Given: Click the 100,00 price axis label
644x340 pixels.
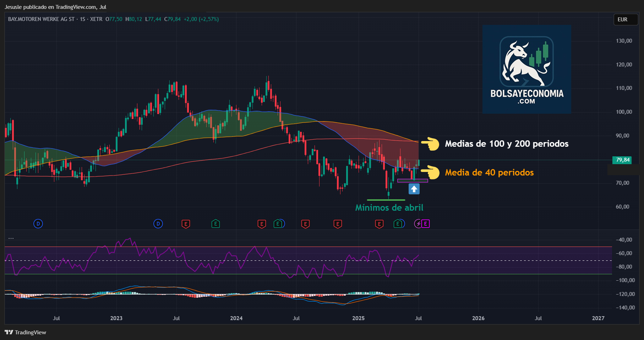Looking at the screenshot, I should pos(624,112).
